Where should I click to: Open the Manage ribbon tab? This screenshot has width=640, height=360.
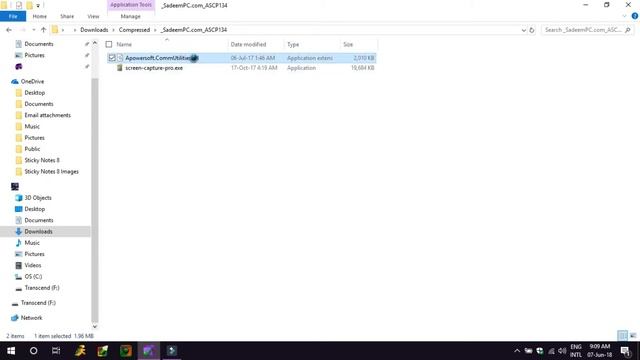[x=131, y=16]
